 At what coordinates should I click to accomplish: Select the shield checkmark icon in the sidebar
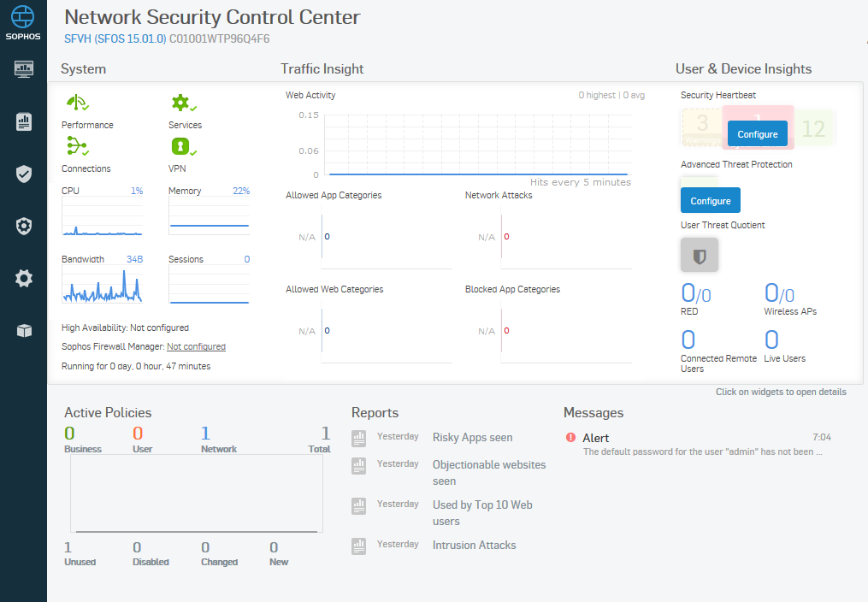tap(24, 174)
